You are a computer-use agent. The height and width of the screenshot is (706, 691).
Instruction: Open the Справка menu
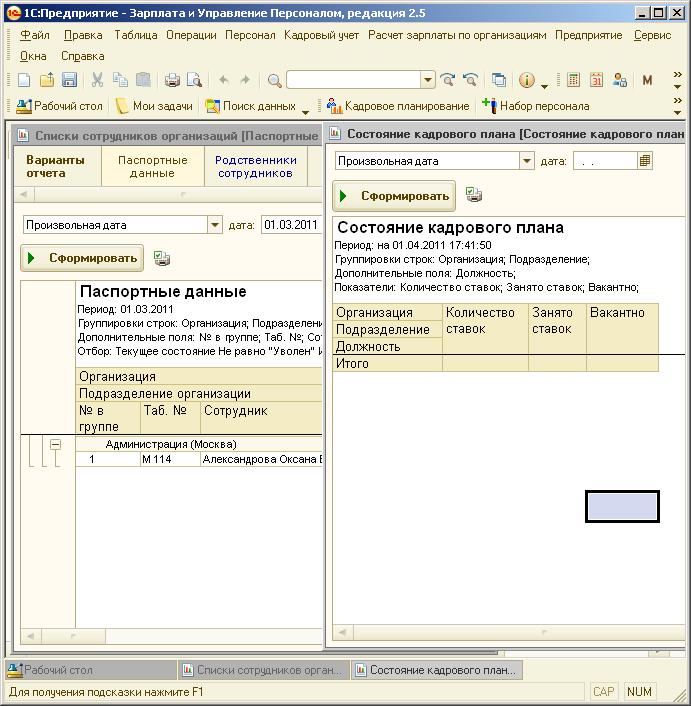pyautogui.click(x=82, y=56)
